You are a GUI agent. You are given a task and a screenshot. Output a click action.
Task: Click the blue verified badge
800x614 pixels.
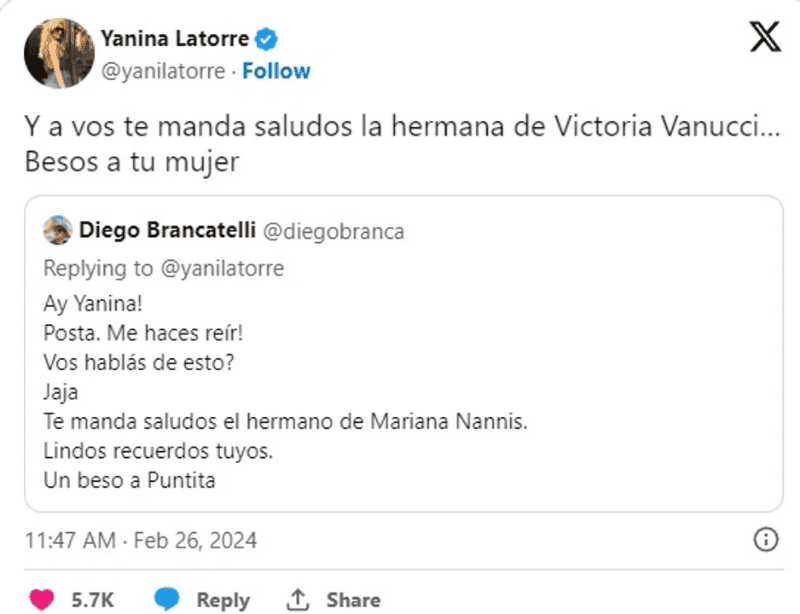click(267, 39)
